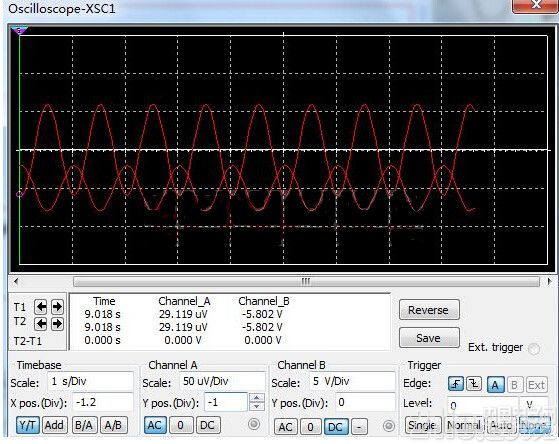Screen dimensions: 559x444
Task: Move cursor T2 left with arrow
Action: [41, 323]
